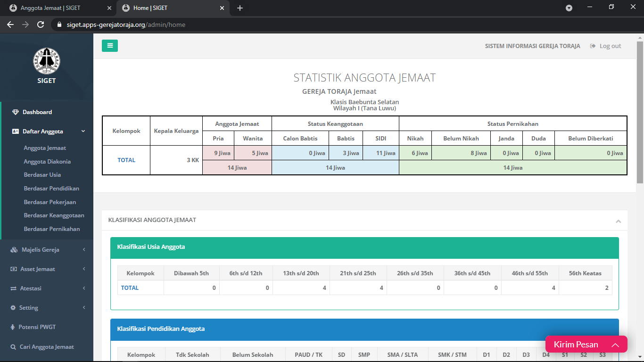Viewport: 644px width, 362px height.
Task: Click the Klasis Baebunta Selatan text
Action: 364,102
